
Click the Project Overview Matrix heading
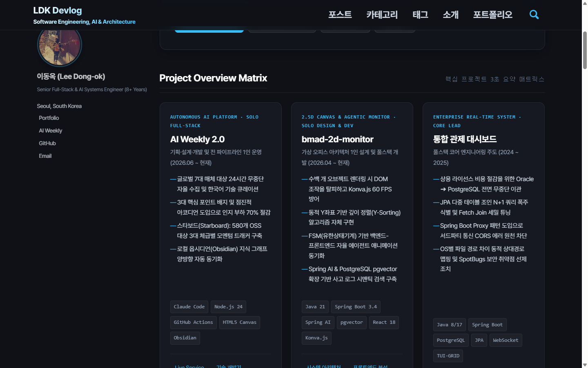click(213, 78)
